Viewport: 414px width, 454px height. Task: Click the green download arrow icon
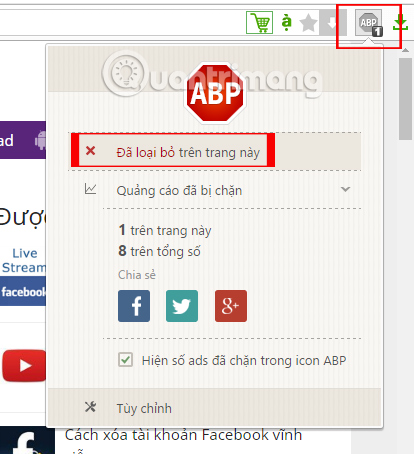tap(400, 22)
